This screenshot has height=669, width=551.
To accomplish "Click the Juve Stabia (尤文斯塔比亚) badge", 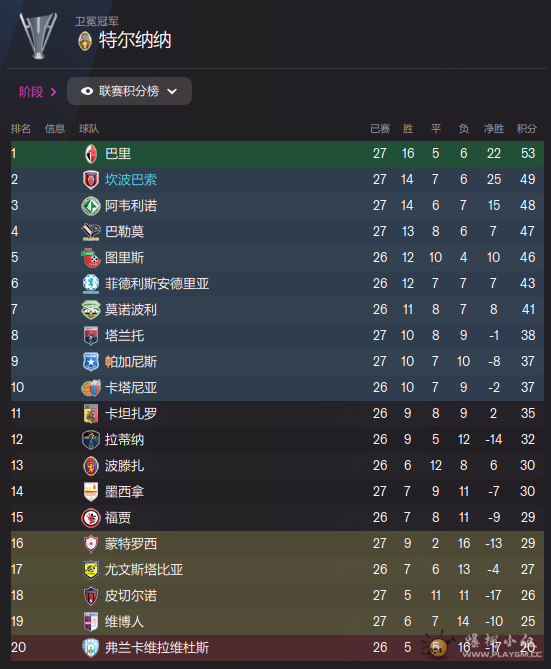I will pos(90,570).
